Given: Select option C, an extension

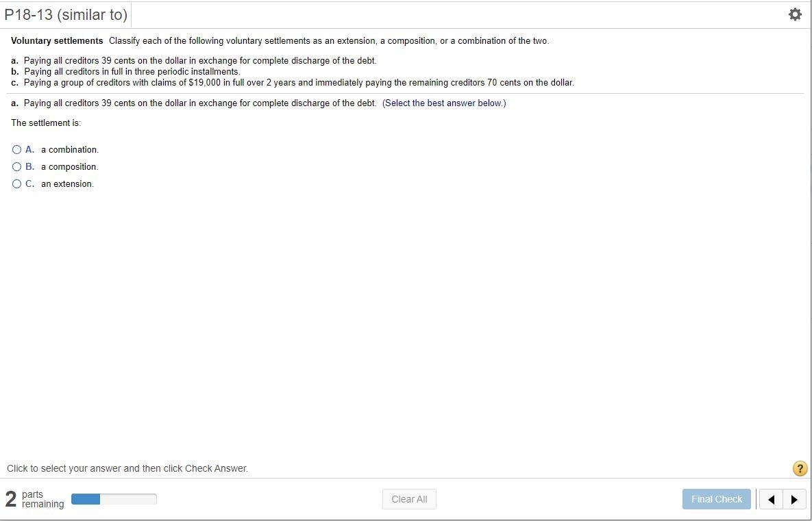Looking at the screenshot, I should (x=16, y=183).
